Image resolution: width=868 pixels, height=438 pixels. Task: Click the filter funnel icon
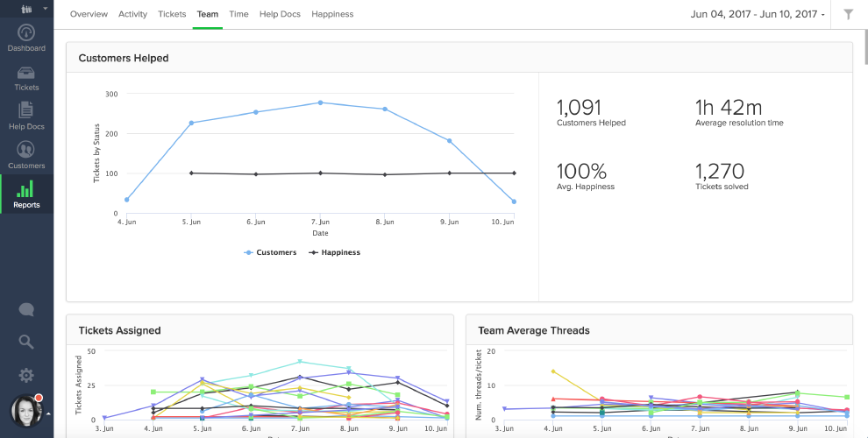[x=848, y=14]
